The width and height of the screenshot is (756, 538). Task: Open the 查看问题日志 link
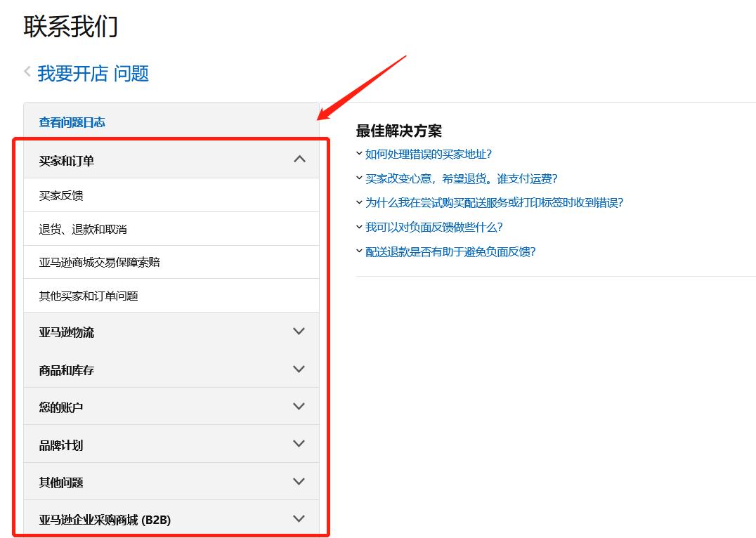(x=72, y=122)
